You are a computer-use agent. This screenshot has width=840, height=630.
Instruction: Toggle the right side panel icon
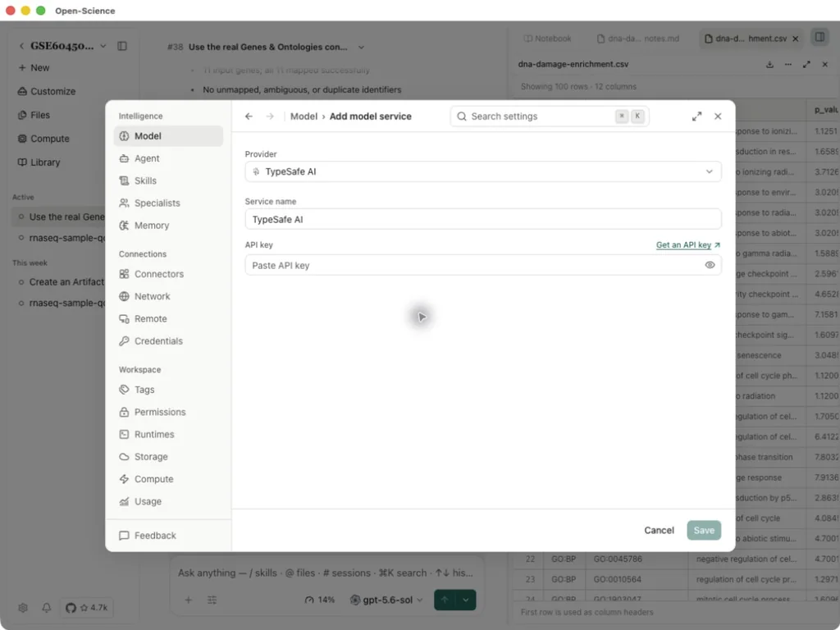click(x=819, y=37)
